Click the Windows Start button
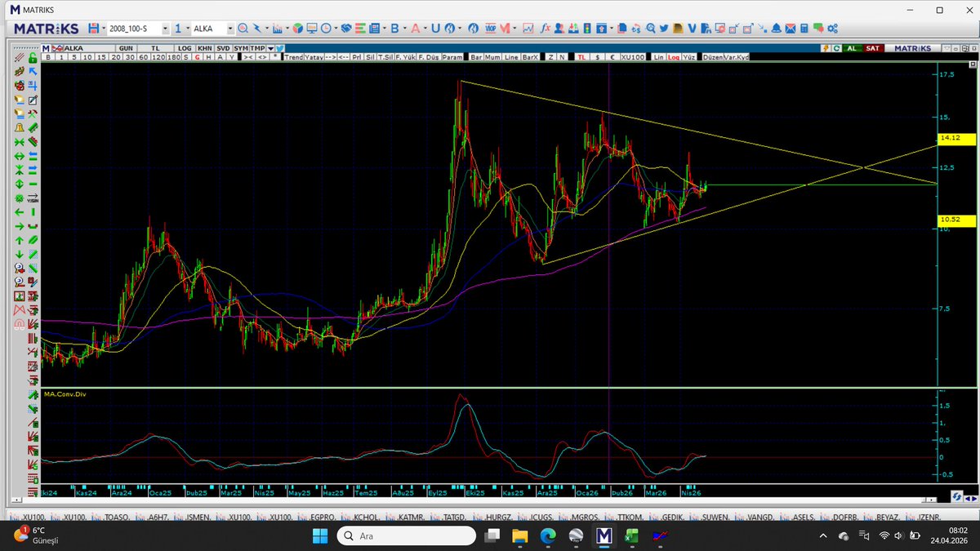Viewport: 980px width, 551px height. click(x=318, y=535)
